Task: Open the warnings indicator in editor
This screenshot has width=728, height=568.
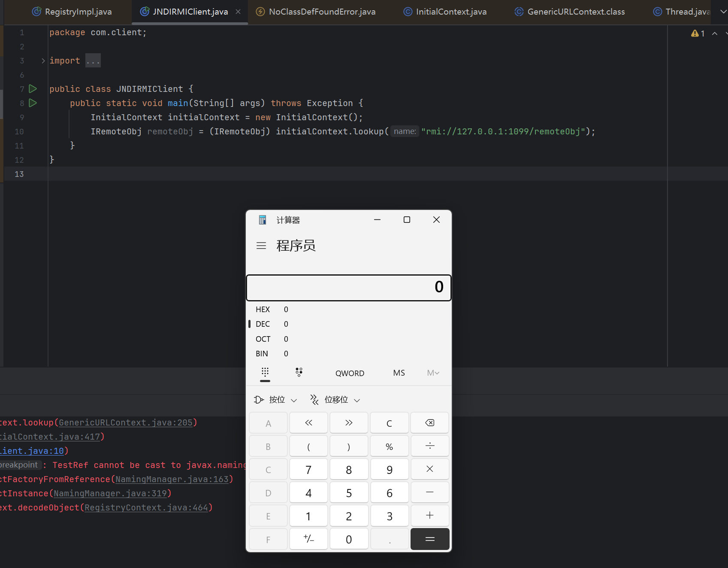Action: click(698, 33)
